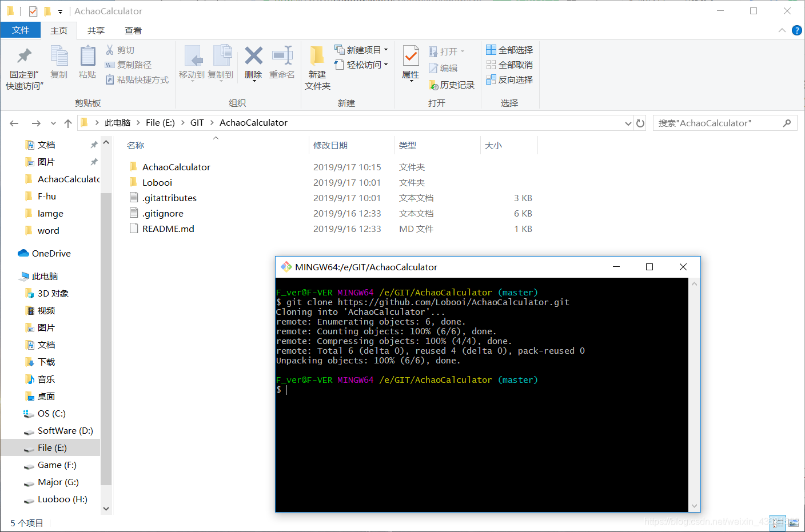805x532 pixels.
Task: Expand the breadcrumb arrow after File (E:)
Action: 183,123
